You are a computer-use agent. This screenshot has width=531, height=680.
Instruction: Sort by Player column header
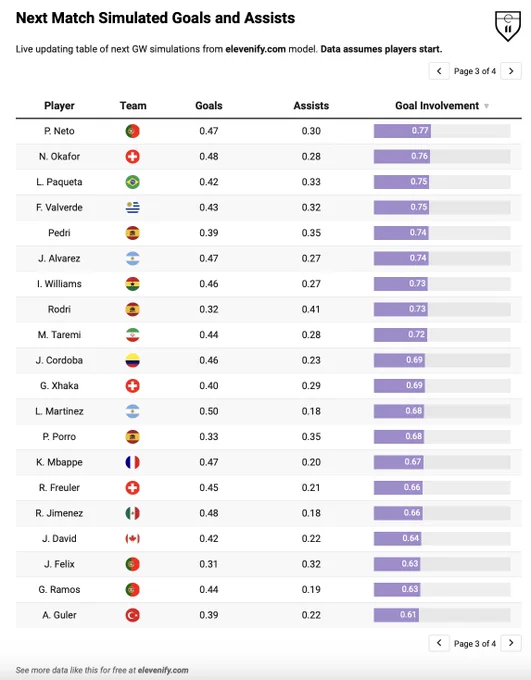point(59,106)
